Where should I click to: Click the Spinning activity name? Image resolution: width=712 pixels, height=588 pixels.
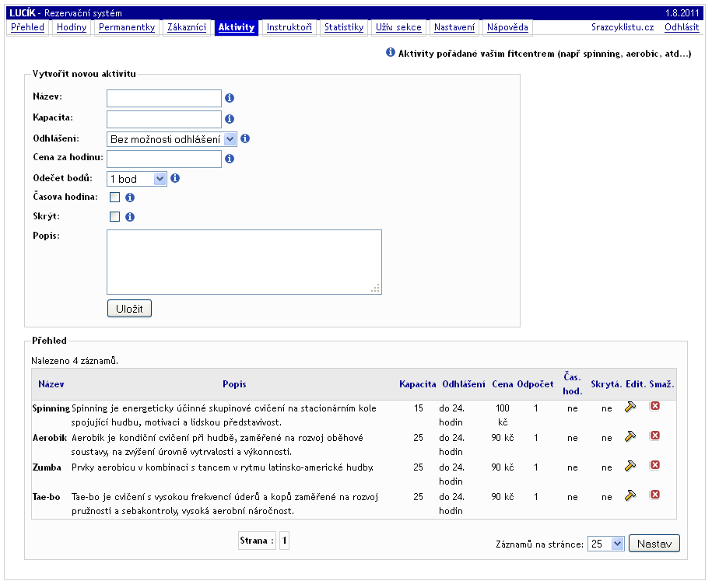click(x=51, y=408)
